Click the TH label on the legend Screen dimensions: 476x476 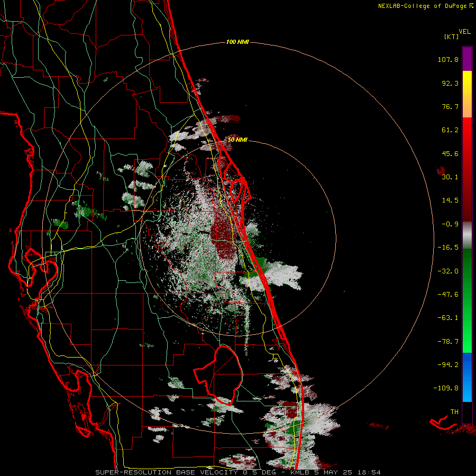pos(454,411)
